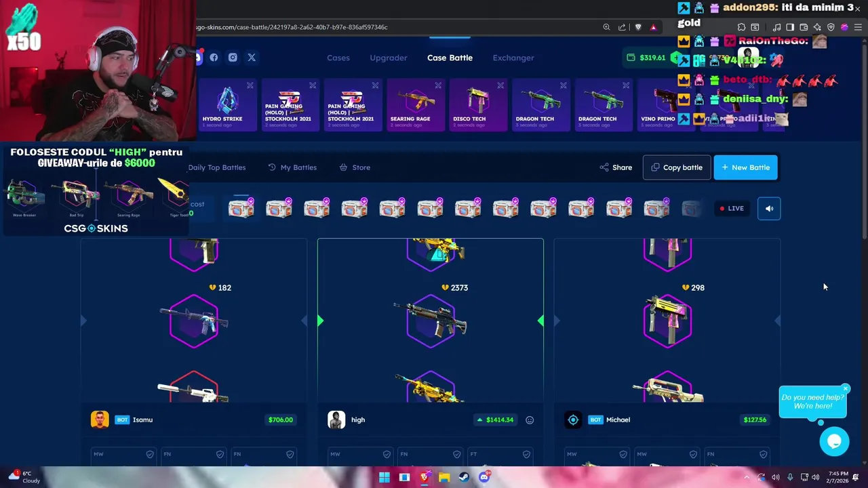Open File Explorer from the taskbar

pyautogui.click(x=444, y=477)
